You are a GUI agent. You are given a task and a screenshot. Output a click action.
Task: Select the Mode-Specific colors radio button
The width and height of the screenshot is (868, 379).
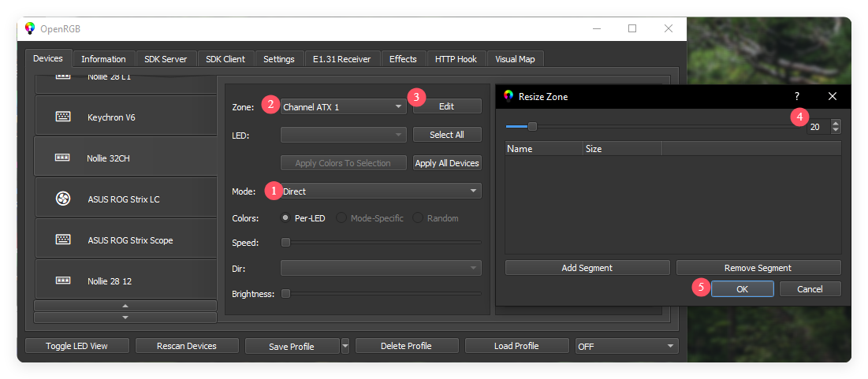[x=341, y=218]
